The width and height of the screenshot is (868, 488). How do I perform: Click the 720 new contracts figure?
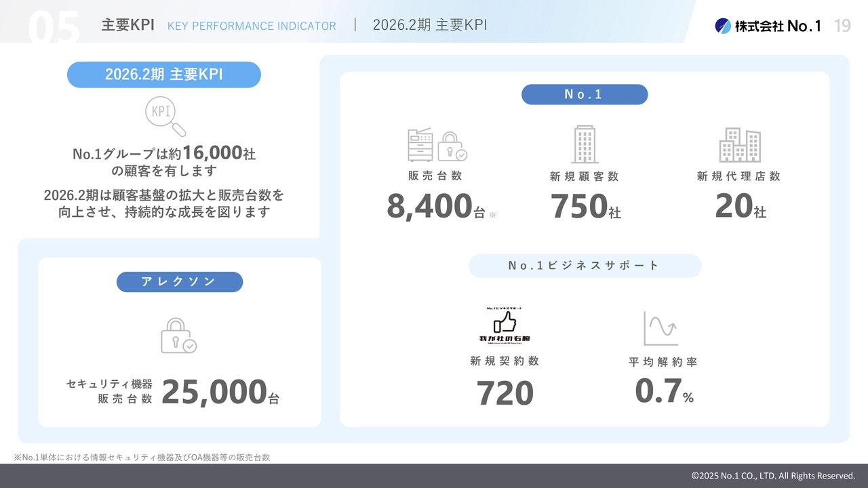pos(505,394)
